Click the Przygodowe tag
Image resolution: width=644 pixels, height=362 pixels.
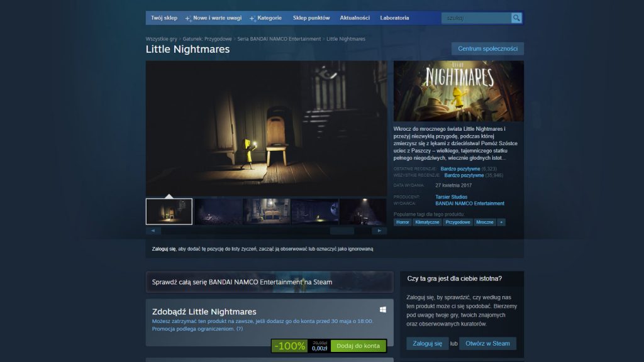click(458, 222)
